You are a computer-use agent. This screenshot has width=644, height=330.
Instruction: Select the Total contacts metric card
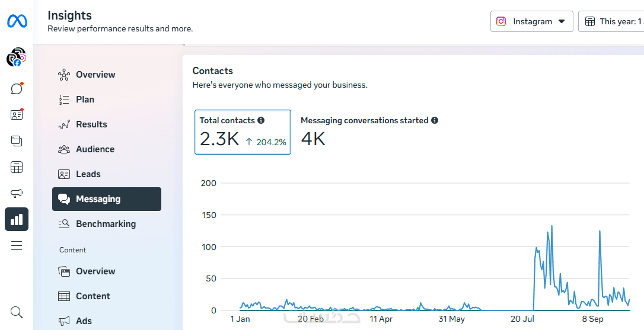pyautogui.click(x=243, y=132)
